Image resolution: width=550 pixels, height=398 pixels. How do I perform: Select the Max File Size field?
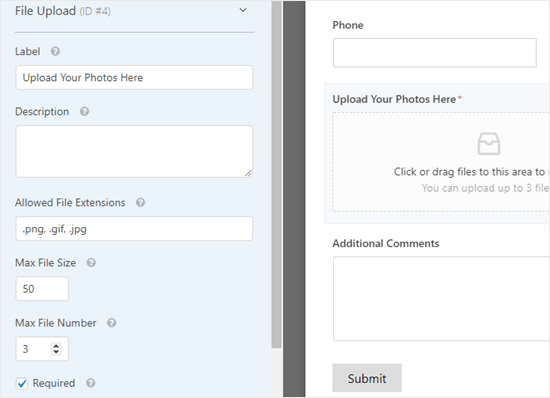(x=42, y=289)
